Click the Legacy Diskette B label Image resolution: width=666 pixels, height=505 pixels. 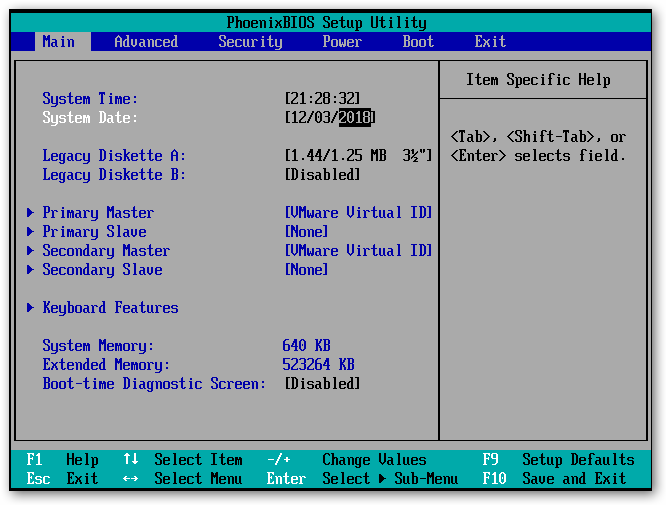tap(114, 175)
